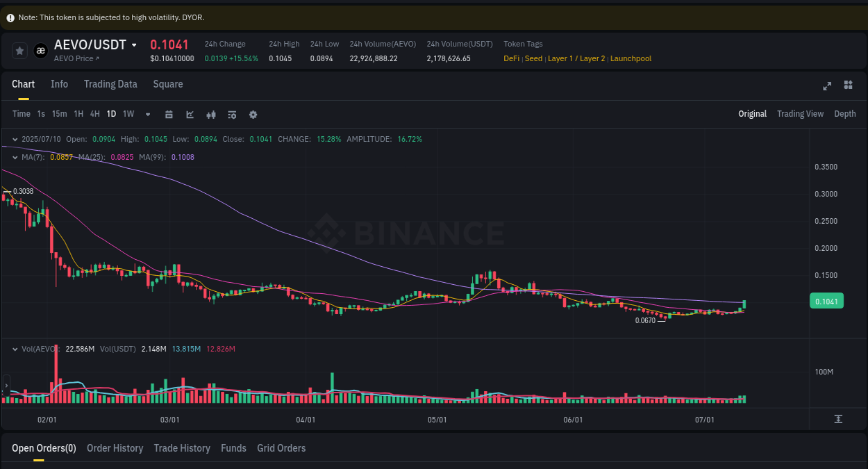
Task: Open extra timeframe intervals dropdown arrow
Action: (147, 114)
